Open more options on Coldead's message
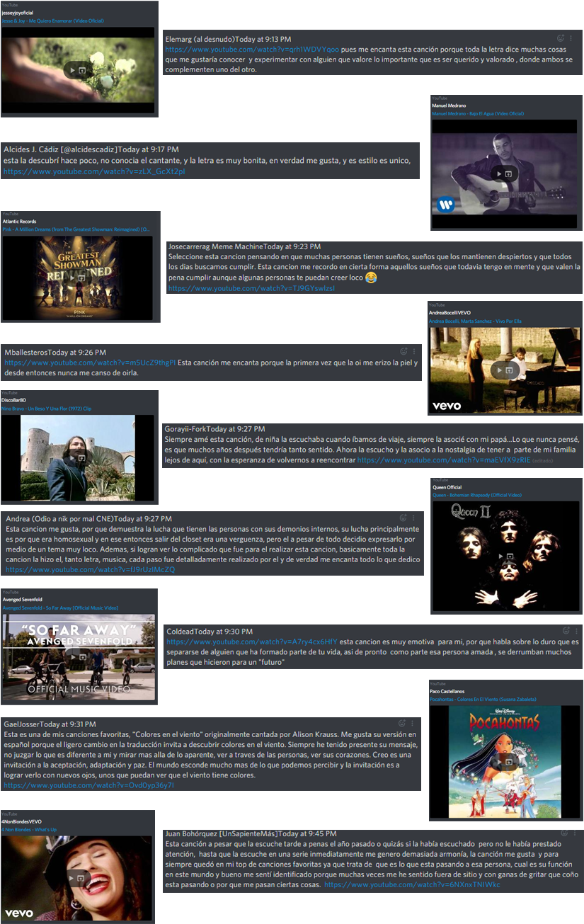 click(x=576, y=630)
